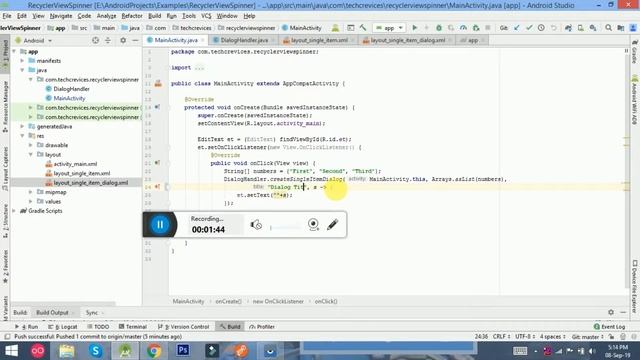Open app run configuration dropdown
The width and height of the screenshot is (640, 360).
click(389, 28)
